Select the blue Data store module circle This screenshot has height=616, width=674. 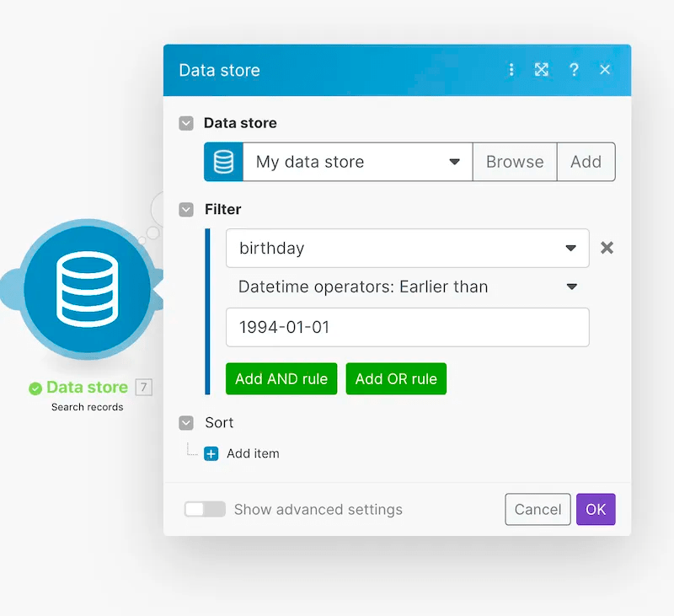tap(87, 291)
